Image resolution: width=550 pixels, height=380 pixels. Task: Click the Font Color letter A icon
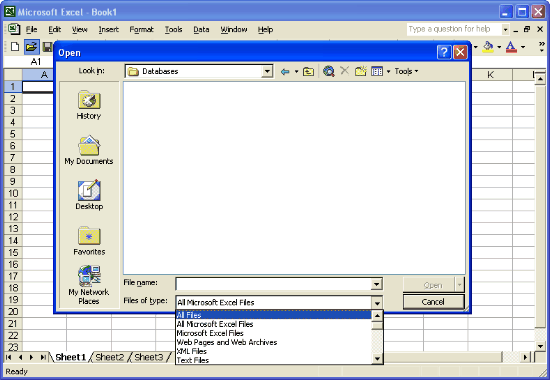[x=511, y=47]
